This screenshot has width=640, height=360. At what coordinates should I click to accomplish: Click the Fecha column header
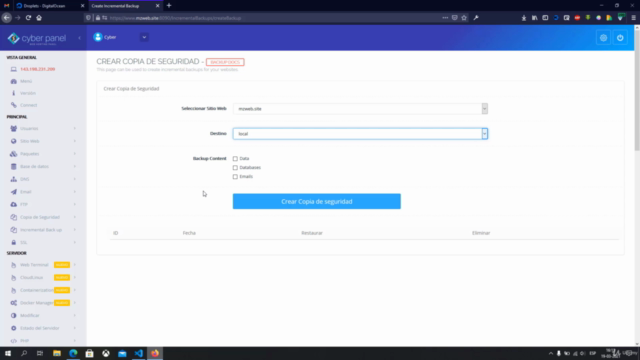click(189, 233)
